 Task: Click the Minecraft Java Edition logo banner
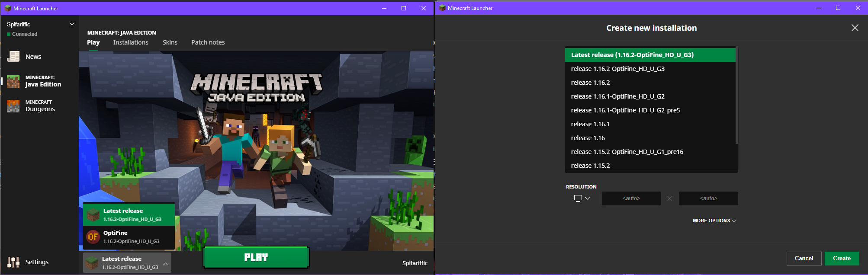coord(257,88)
